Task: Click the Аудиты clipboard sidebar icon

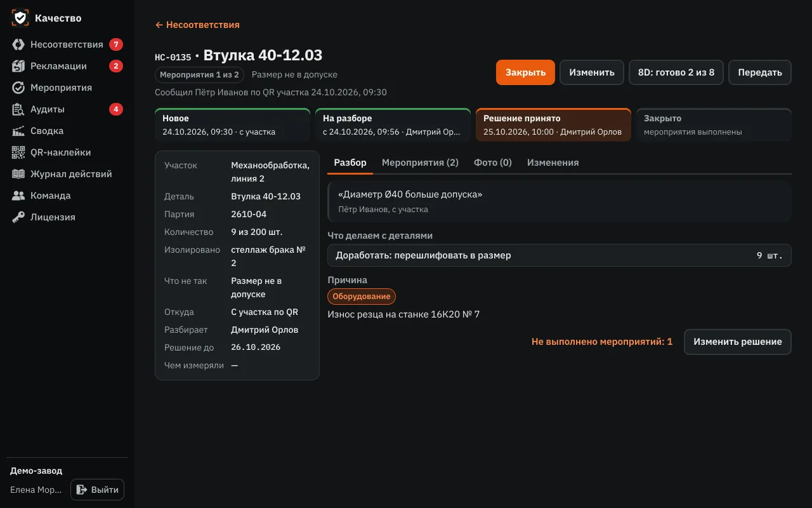Action: tap(18, 109)
